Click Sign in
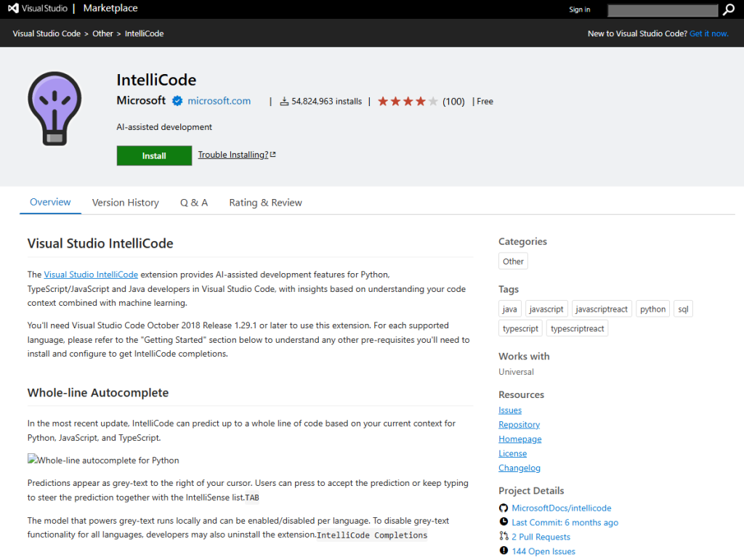This screenshot has width=744, height=560. (x=579, y=9)
